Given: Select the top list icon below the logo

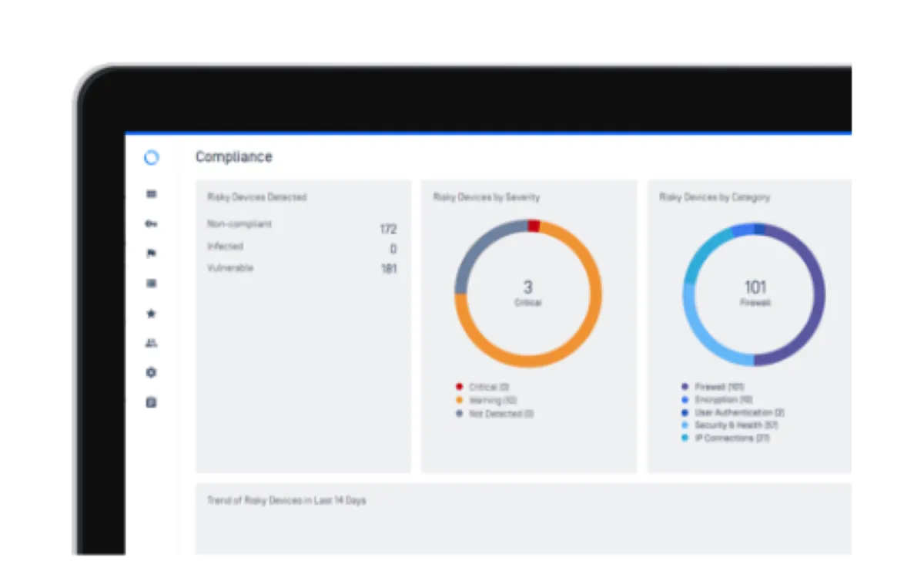Looking at the screenshot, I should coord(152,194).
